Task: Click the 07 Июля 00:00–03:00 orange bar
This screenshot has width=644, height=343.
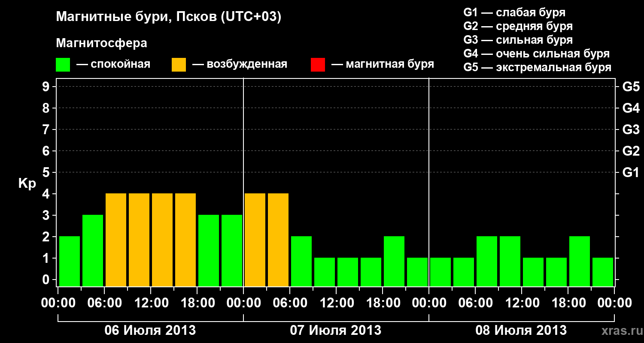Action: click(255, 240)
